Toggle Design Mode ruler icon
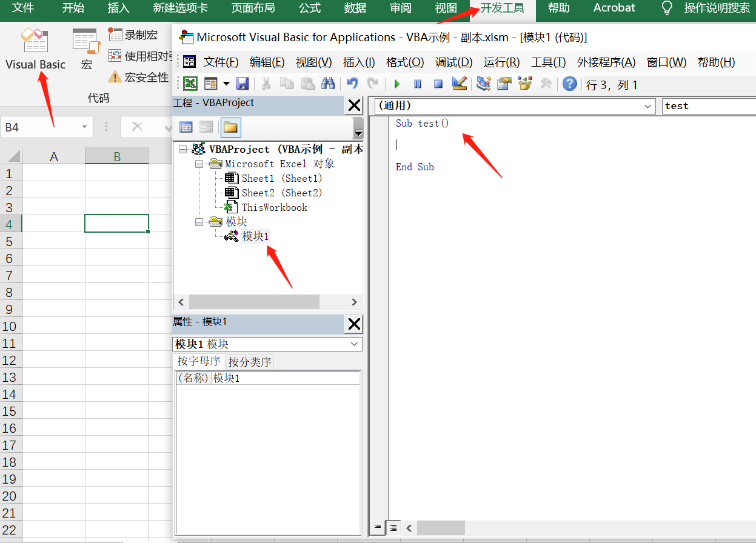756x543 pixels. [460, 84]
